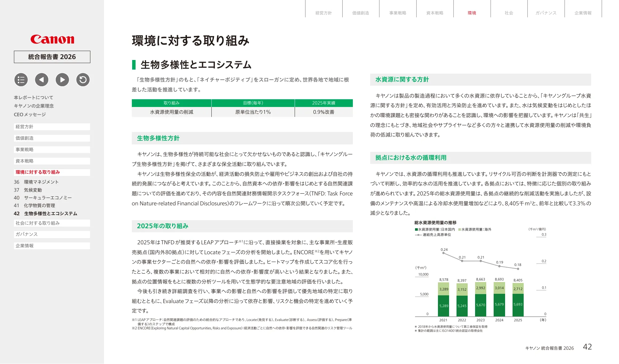The height and width of the screenshot is (364, 619).
Task: Click the 水資源に関する方針 heading
Action: coord(402,79)
